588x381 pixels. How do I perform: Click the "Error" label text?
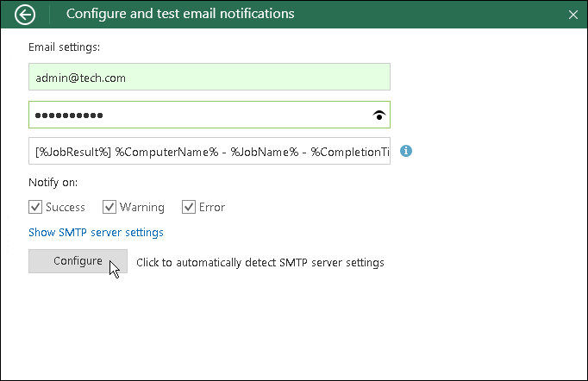pyautogui.click(x=212, y=207)
